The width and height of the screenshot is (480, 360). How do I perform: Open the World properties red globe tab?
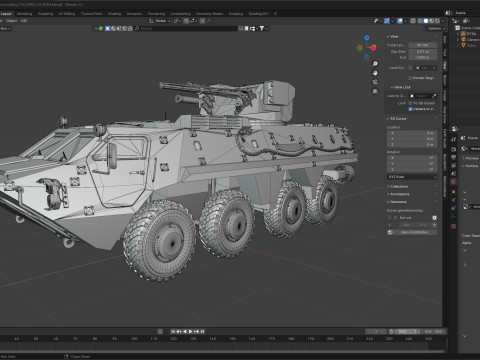[454, 182]
